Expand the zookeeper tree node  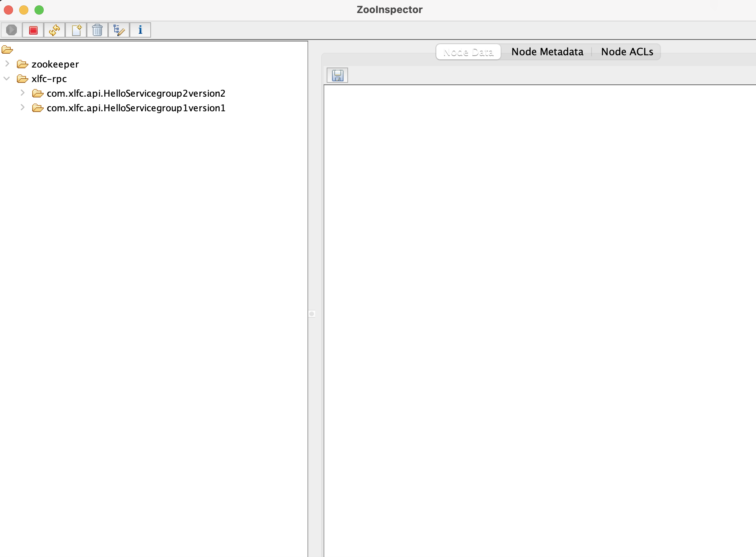coord(7,64)
